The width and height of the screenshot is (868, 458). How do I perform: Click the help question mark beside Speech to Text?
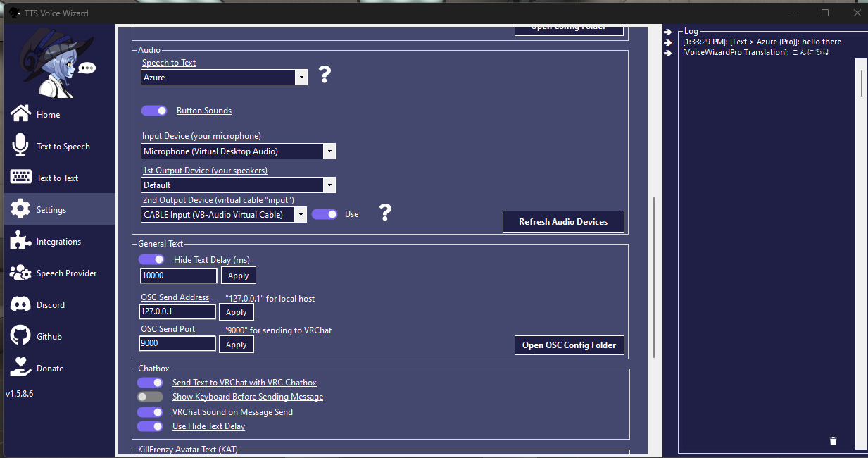click(324, 75)
